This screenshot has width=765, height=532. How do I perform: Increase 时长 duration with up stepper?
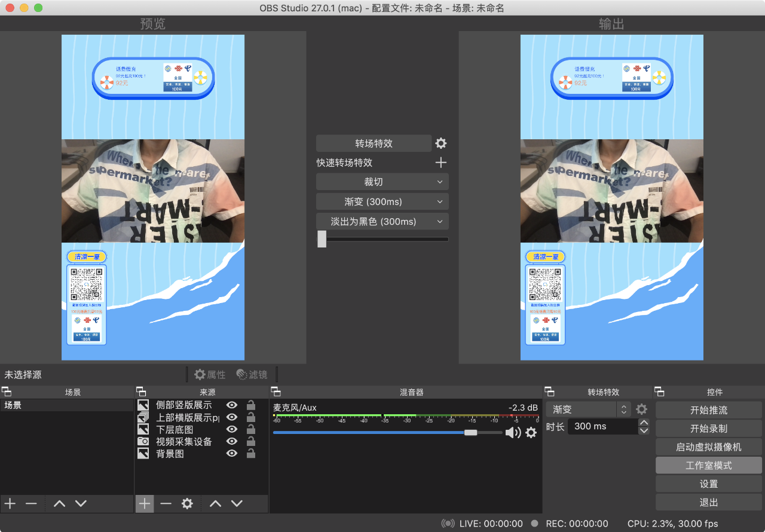point(644,423)
